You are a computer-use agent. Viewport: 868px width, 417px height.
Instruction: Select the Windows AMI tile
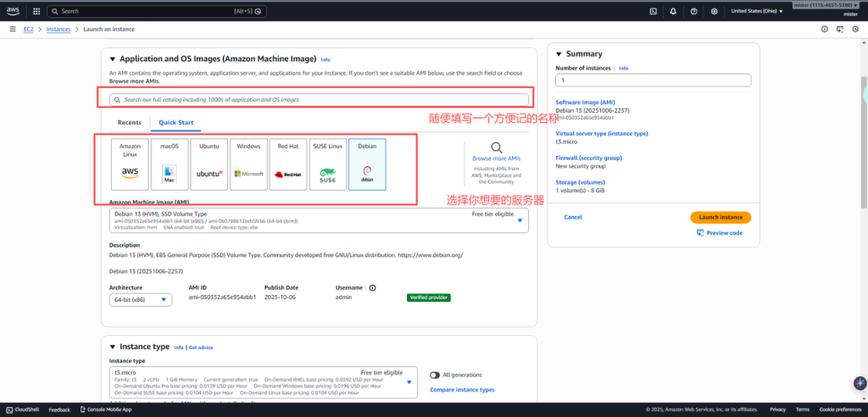pos(248,164)
